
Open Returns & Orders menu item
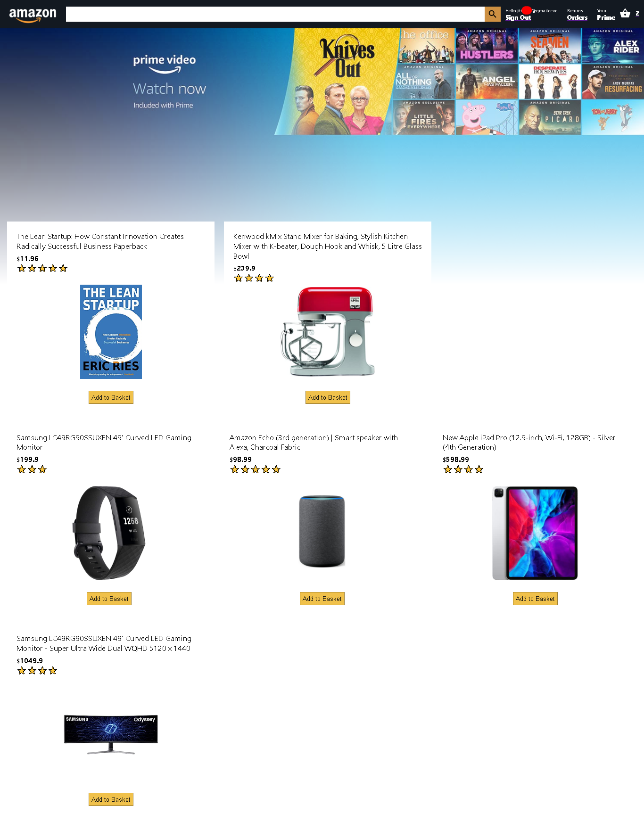(577, 14)
